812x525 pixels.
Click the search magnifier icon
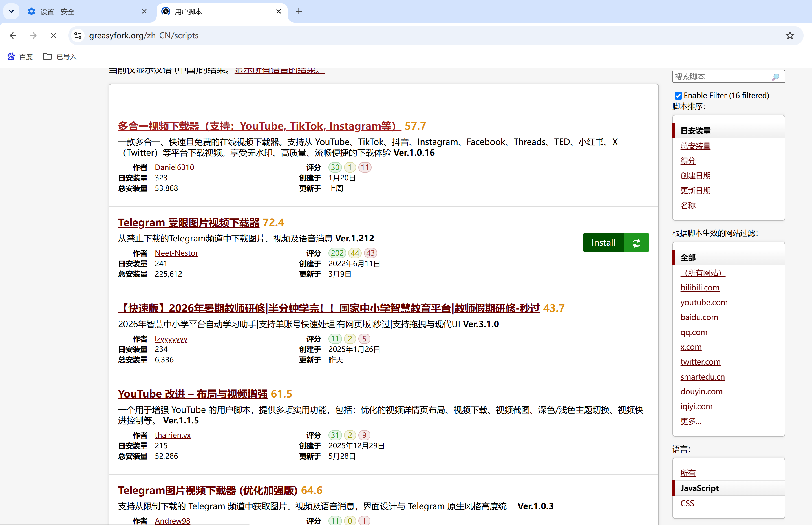[776, 77]
